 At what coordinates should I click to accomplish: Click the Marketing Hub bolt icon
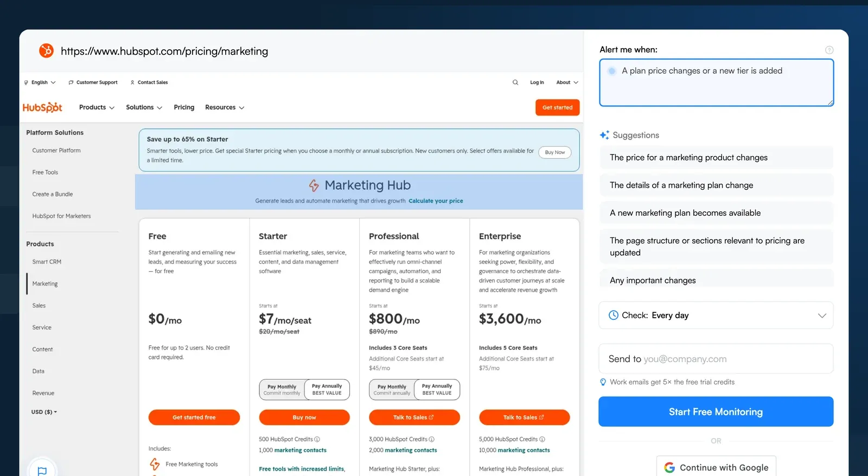click(314, 185)
